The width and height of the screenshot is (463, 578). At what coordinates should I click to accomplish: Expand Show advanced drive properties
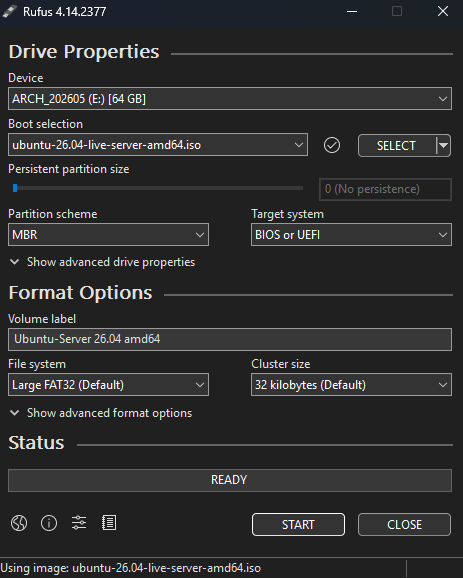pyautogui.click(x=102, y=262)
